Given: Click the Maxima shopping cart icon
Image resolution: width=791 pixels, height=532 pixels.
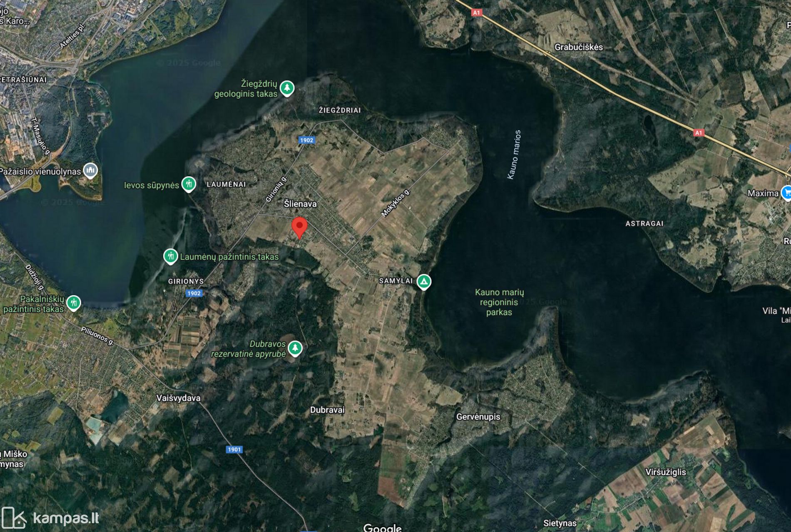Looking at the screenshot, I should (786, 193).
